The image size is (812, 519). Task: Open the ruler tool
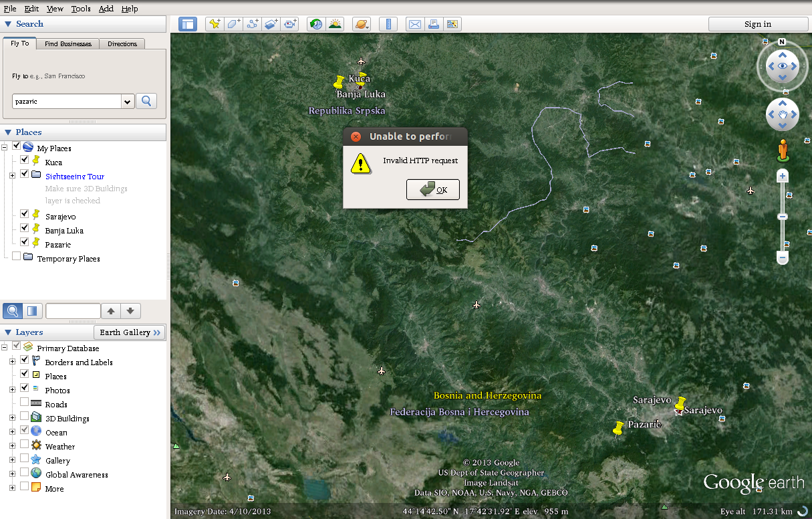(x=388, y=24)
